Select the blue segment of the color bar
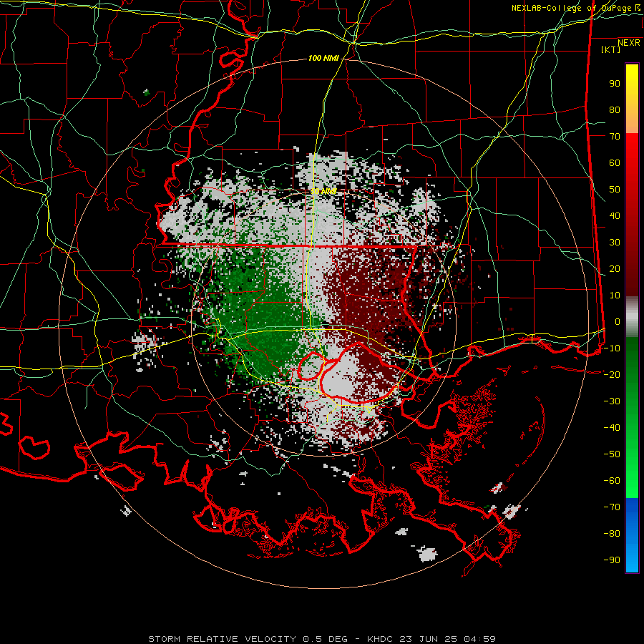This screenshot has height=644, width=644. pos(632,535)
